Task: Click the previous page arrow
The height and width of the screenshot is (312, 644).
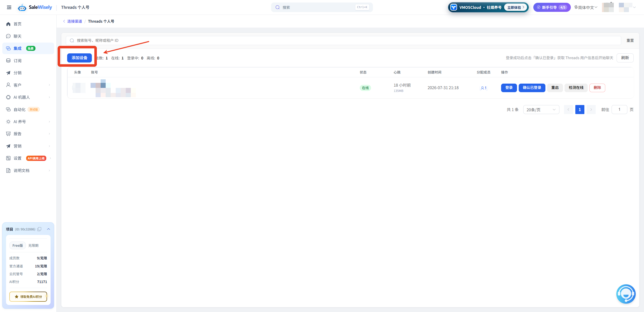Action: [x=568, y=110]
